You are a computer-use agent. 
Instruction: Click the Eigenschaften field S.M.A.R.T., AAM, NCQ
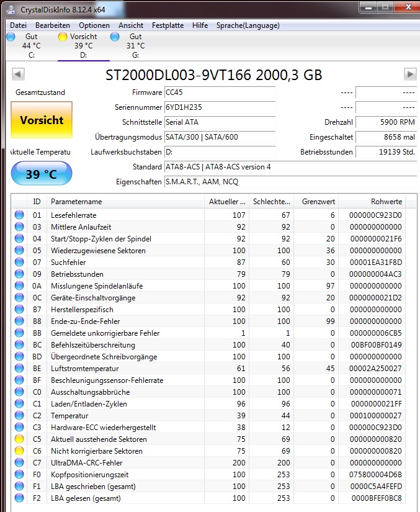(290, 182)
